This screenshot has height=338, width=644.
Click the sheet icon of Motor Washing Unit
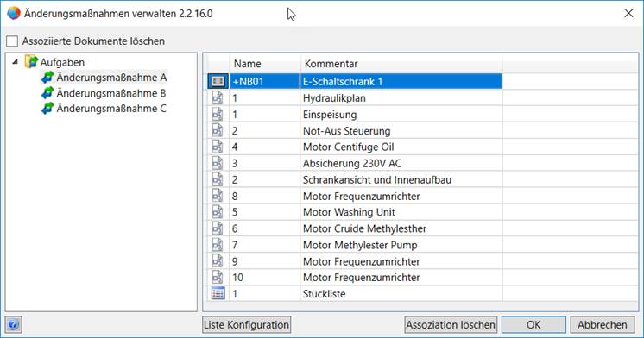(x=218, y=211)
